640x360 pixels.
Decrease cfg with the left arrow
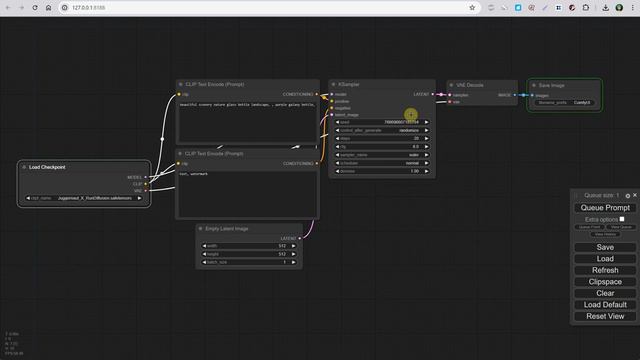pos(337,147)
